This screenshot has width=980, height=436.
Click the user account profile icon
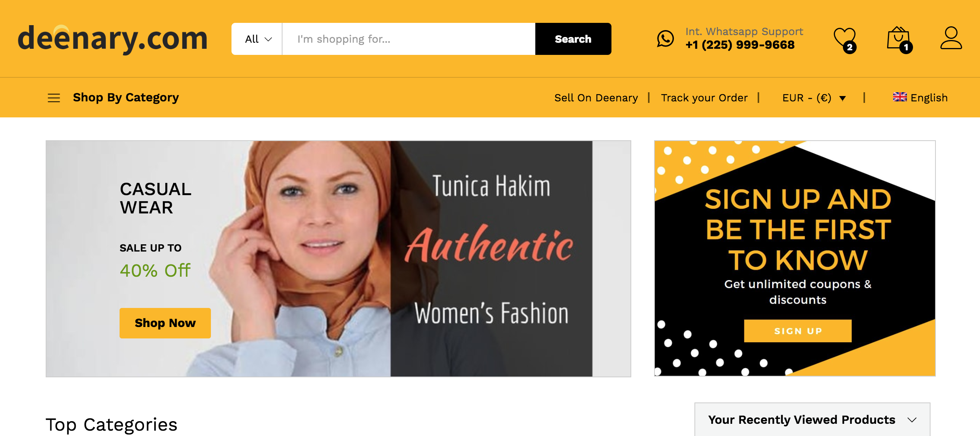pyautogui.click(x=951, y=38)
